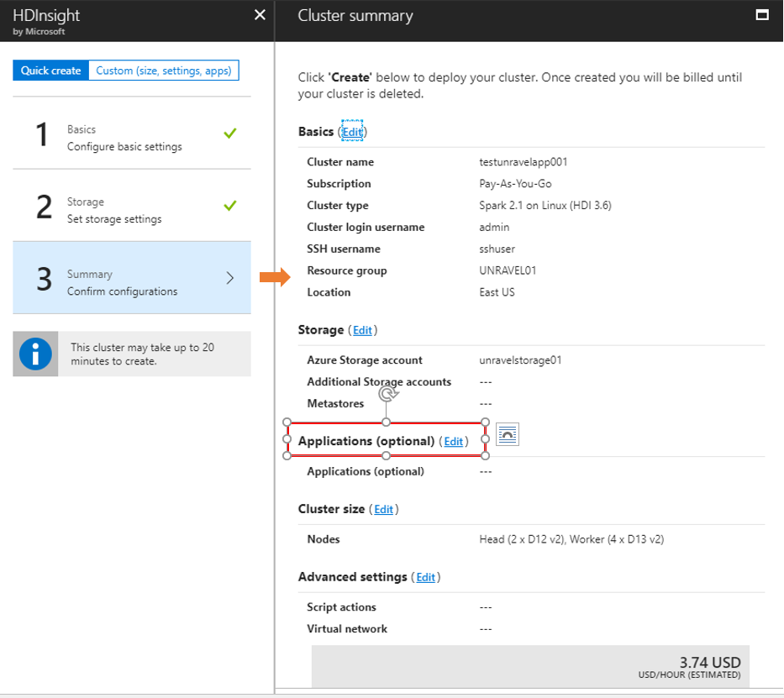Viewport: 784px width, 698px height.
Task: Click the chevron on Summary step
Action: (x=230, y=278)
